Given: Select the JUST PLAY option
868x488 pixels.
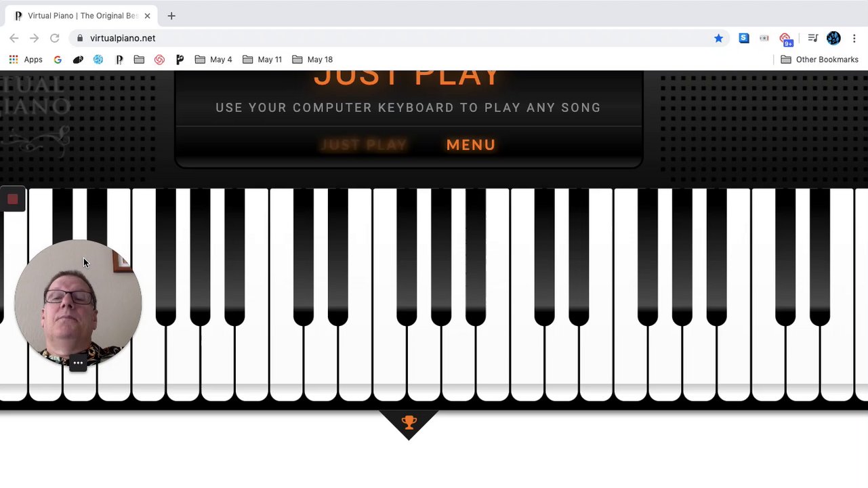Looking at the screenshot, I should click(x=364, y=145).
